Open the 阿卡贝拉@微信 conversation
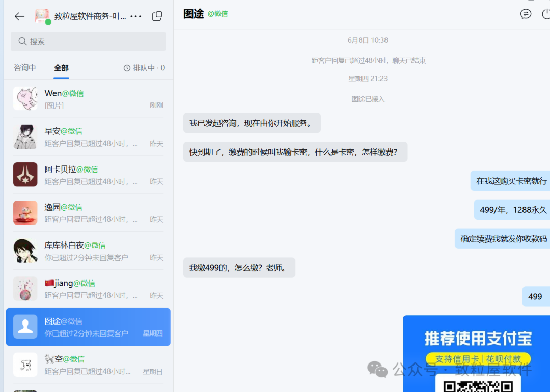Image resolution: width=550 pixels, height=392 pixels. tap(88, 175)
